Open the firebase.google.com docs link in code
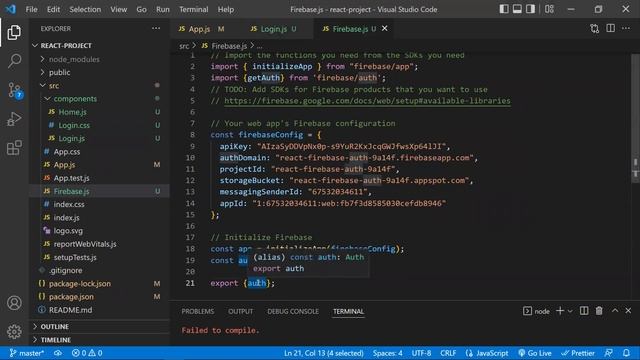 (x=367, y=101)
